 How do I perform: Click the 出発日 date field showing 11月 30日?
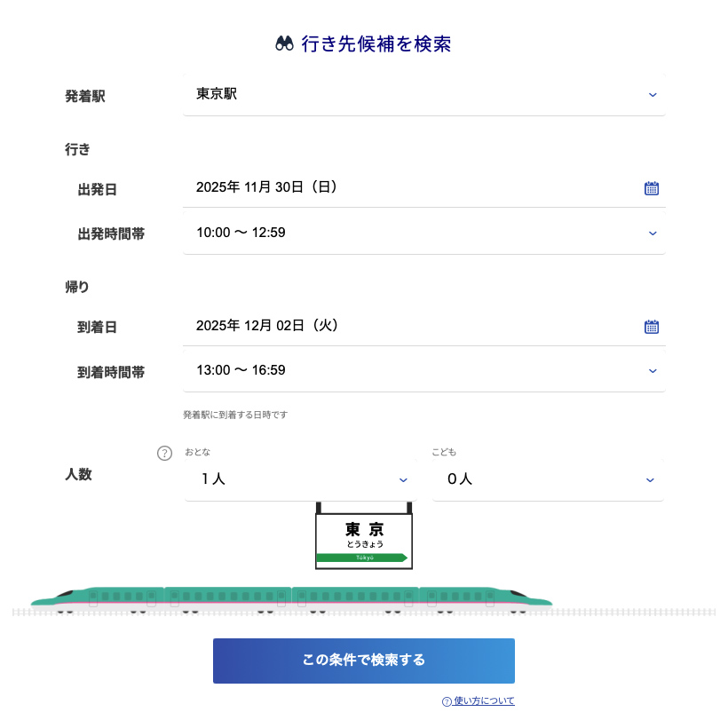[408, 187]
